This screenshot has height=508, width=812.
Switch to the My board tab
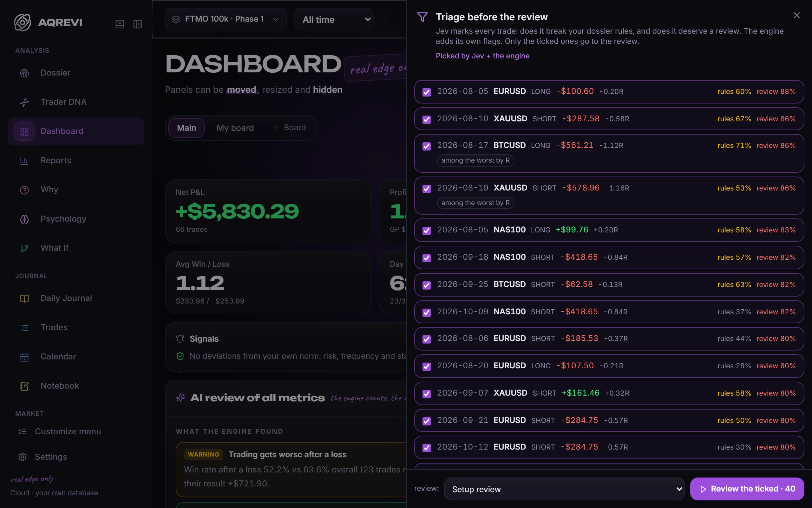235,128
